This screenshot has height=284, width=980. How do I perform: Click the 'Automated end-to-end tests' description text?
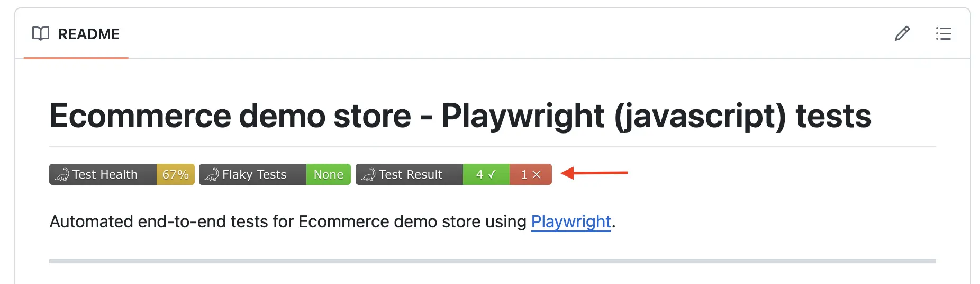(332, 221)
